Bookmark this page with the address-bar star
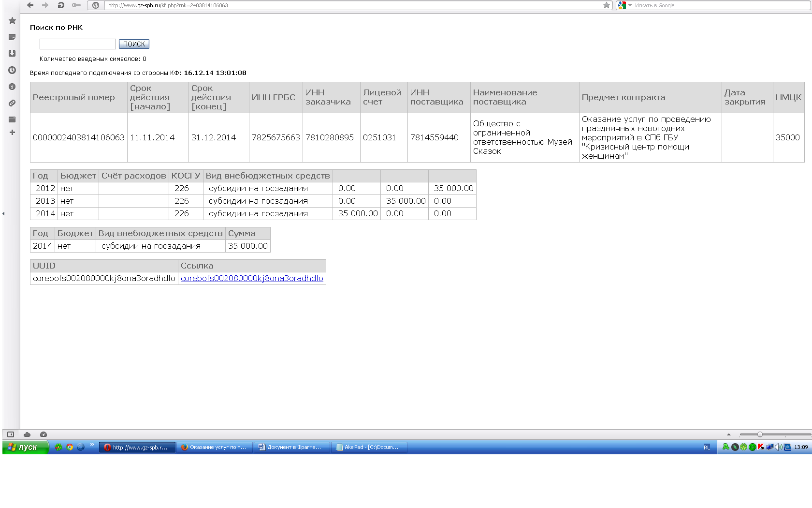Viewport: 812px width, 508px height. point(607,5)
